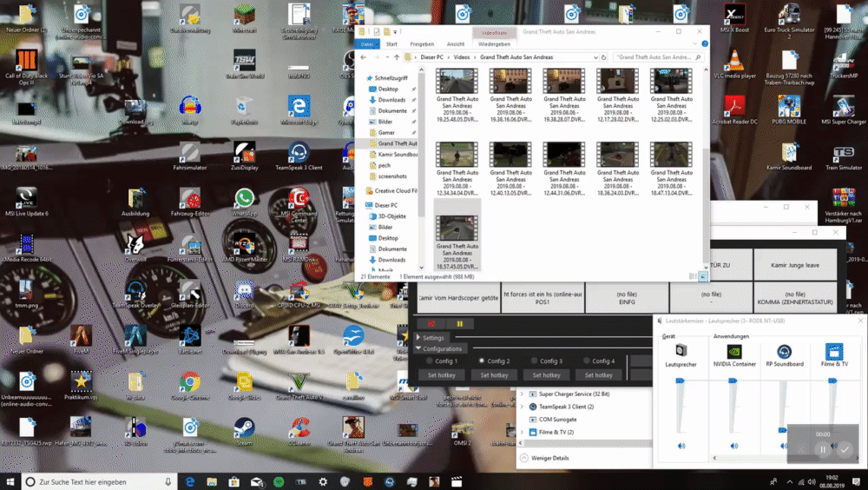
Task: Open the Papierkorb recycle bin
Action: pyautogui.click(x=244, y=106)
